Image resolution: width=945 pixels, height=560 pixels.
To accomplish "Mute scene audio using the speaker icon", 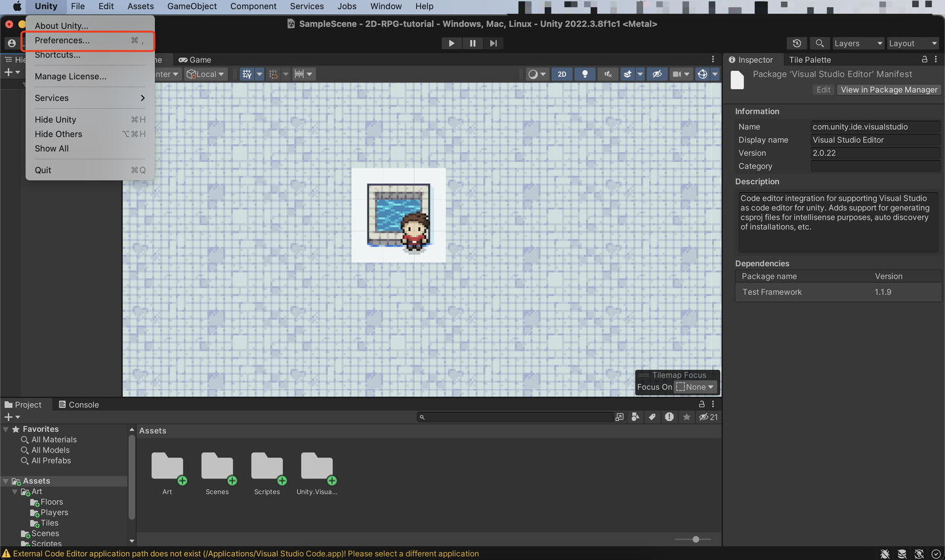I will click(x=608, y=73).
